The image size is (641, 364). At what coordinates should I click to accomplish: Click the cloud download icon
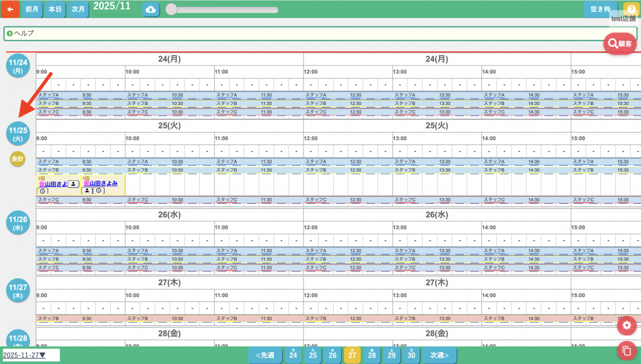150,9
